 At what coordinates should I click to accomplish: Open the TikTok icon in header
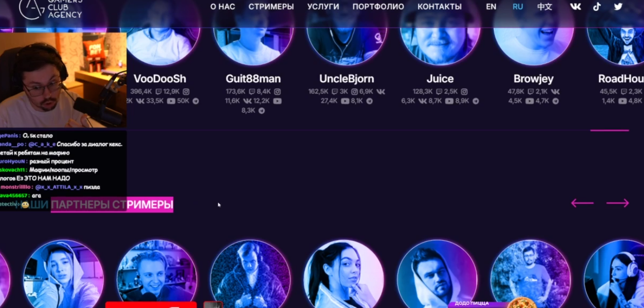click(x=597, y=6)
